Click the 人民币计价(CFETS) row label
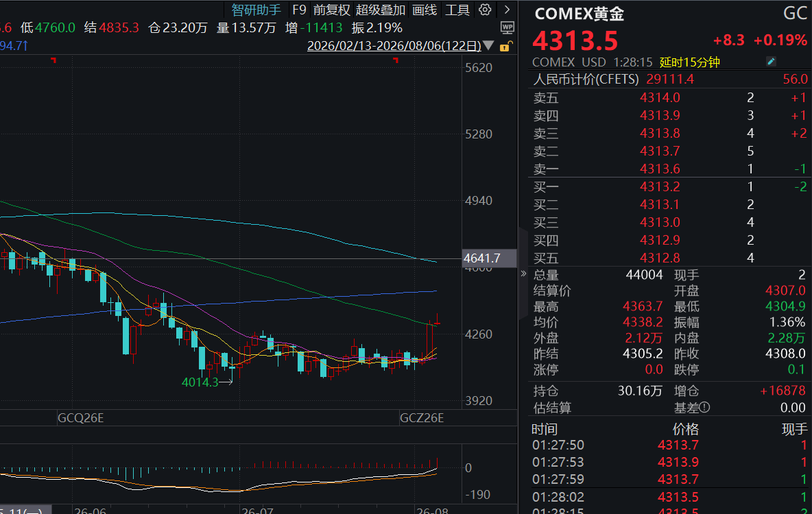This screenshot has height=514, width=812. click(x=586, y=79)
